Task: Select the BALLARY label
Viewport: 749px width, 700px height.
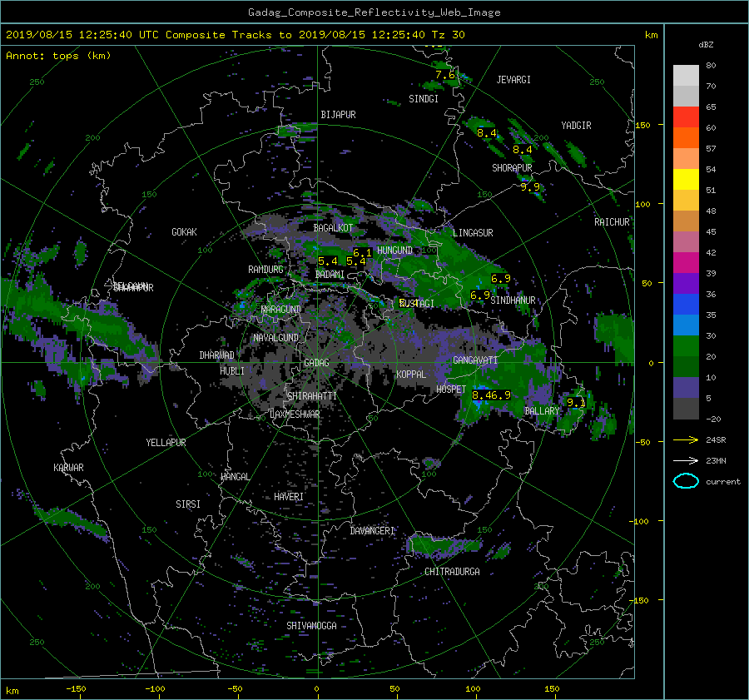Action: [542, 411]
